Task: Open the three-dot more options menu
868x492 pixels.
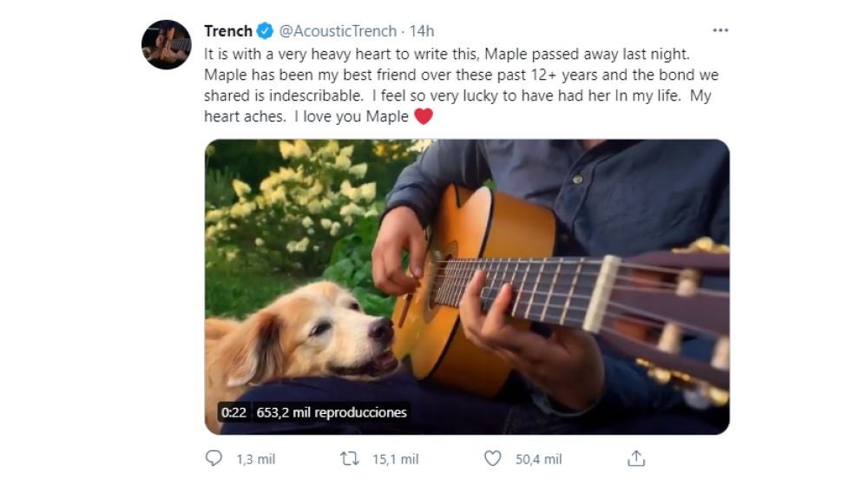Action: click(720, 30)
